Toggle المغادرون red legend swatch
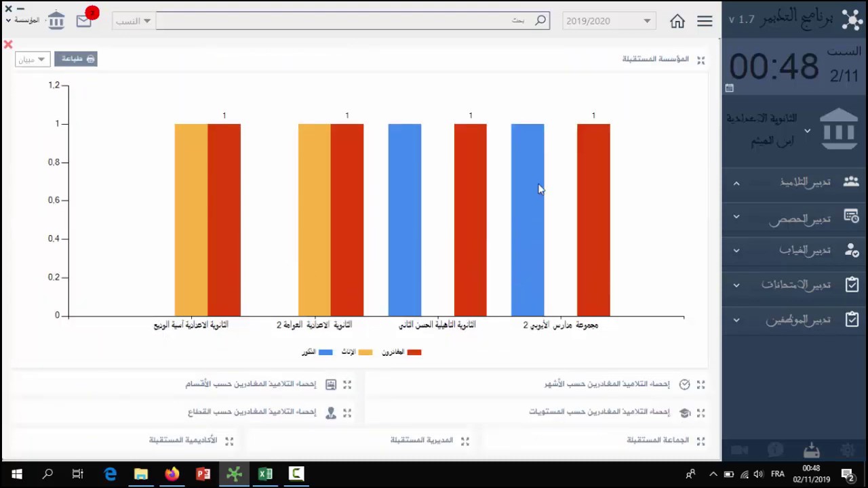The height and width of the screenshot is (488, 868). click(414, 352)
